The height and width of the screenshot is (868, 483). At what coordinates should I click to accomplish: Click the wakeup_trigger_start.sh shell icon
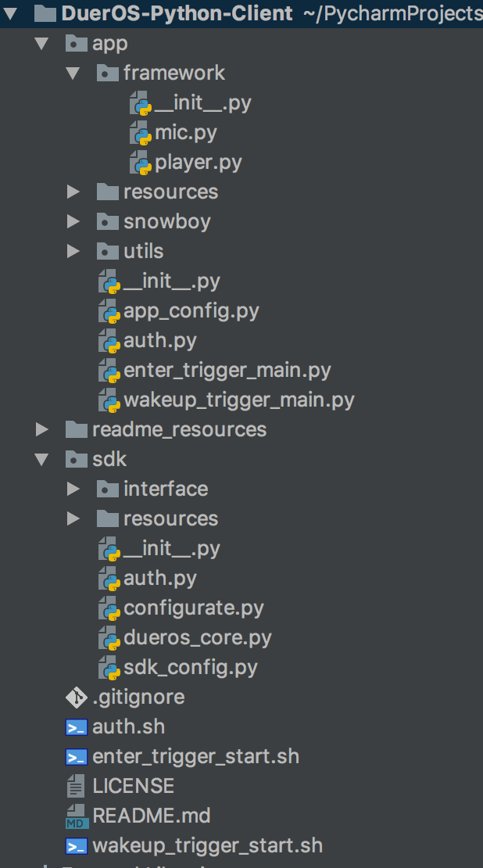coord(77,846)
